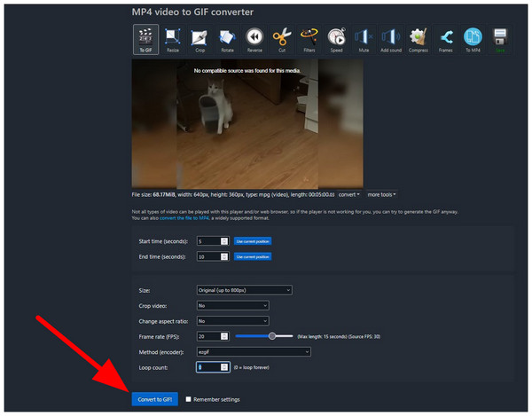The image size is (532, 416).
Task: Click the Frame rate FPS number field
Action: pos(213,336)
